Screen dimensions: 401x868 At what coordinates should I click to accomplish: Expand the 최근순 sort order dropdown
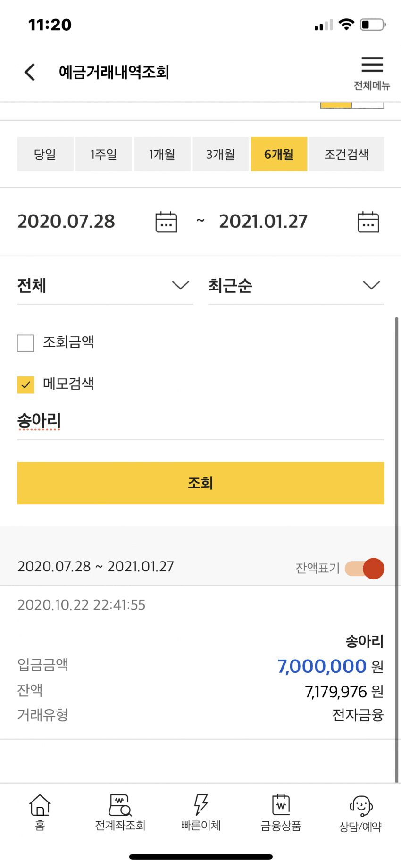tap(296, 286)
